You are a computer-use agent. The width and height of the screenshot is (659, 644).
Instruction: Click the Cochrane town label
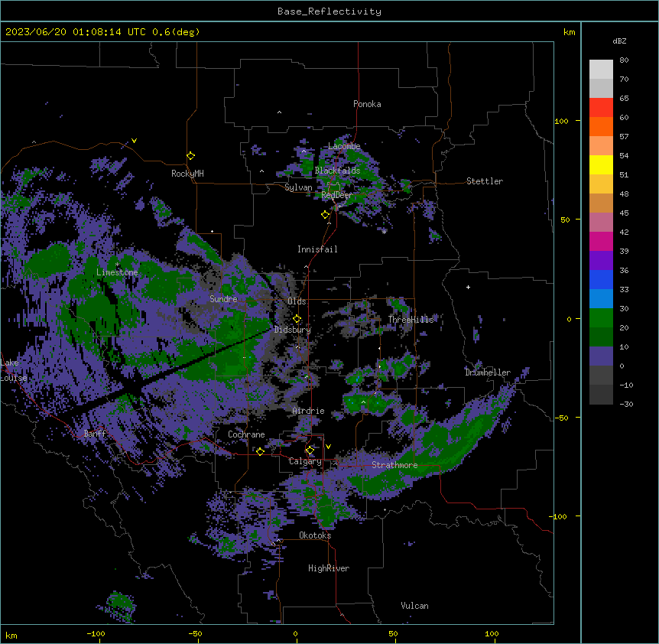point(246,434)
